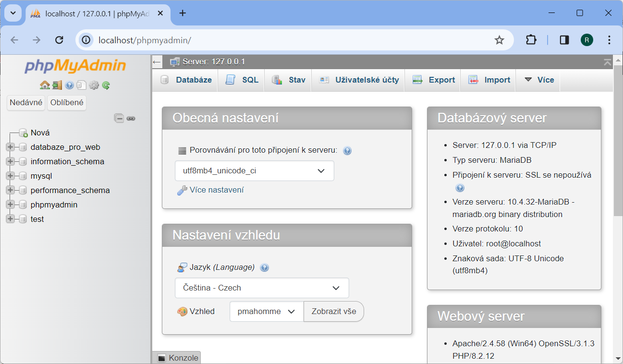
Task: Open Chrome extensions puzzle icon
Action: coord(531,40)
